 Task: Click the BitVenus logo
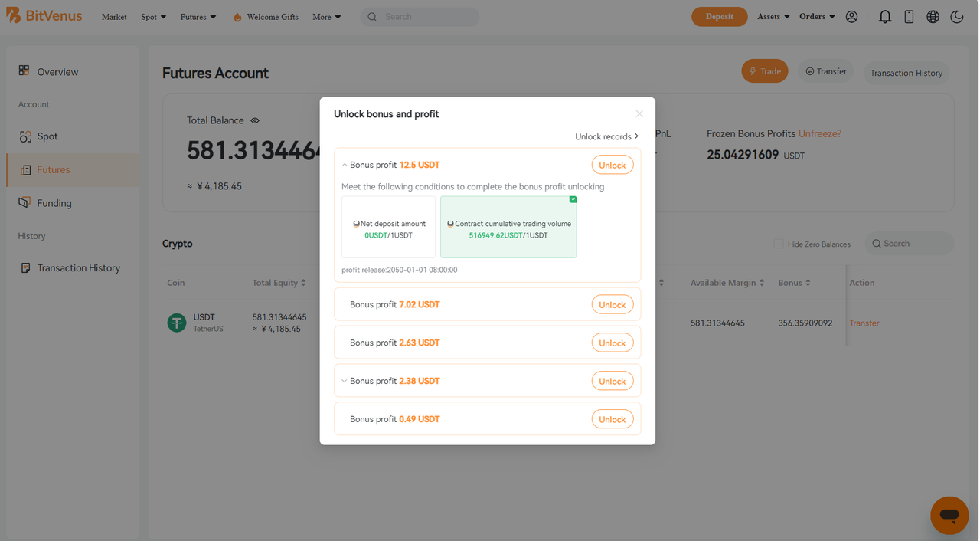pyautogui.click(x=44, y=15)
